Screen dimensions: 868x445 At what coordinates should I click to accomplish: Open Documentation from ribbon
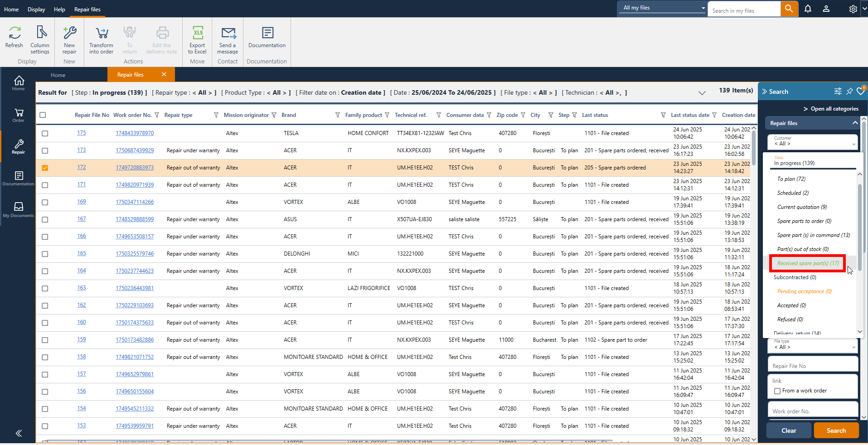[267, 37]
